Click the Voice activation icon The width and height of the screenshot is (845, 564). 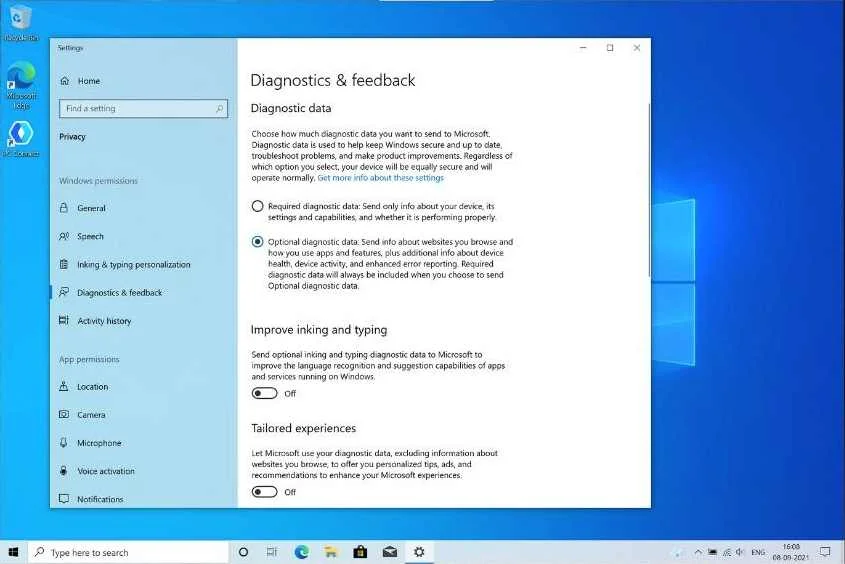[x=64, y=471]
